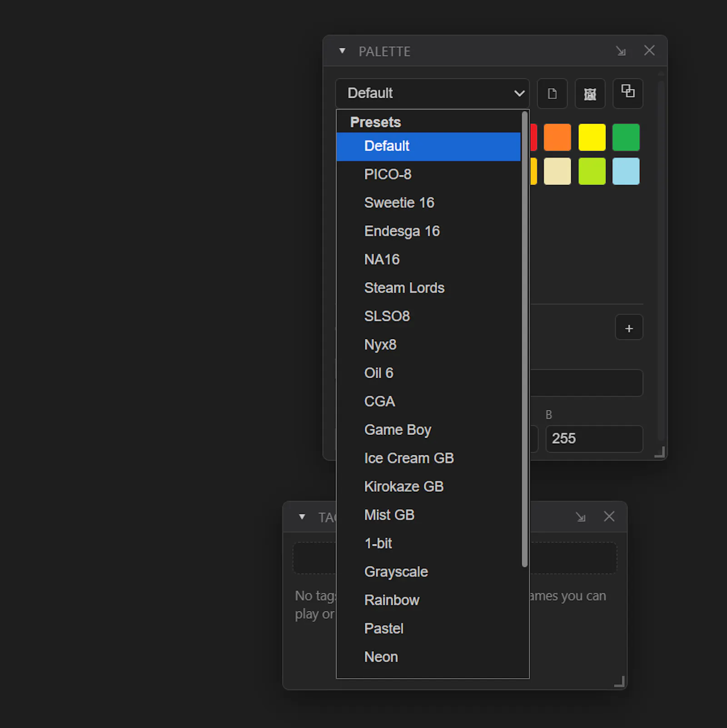Click the B value field showing 255
Image resolution: width=727 pixels, height=728 pixels.
(x=594, y=439)
